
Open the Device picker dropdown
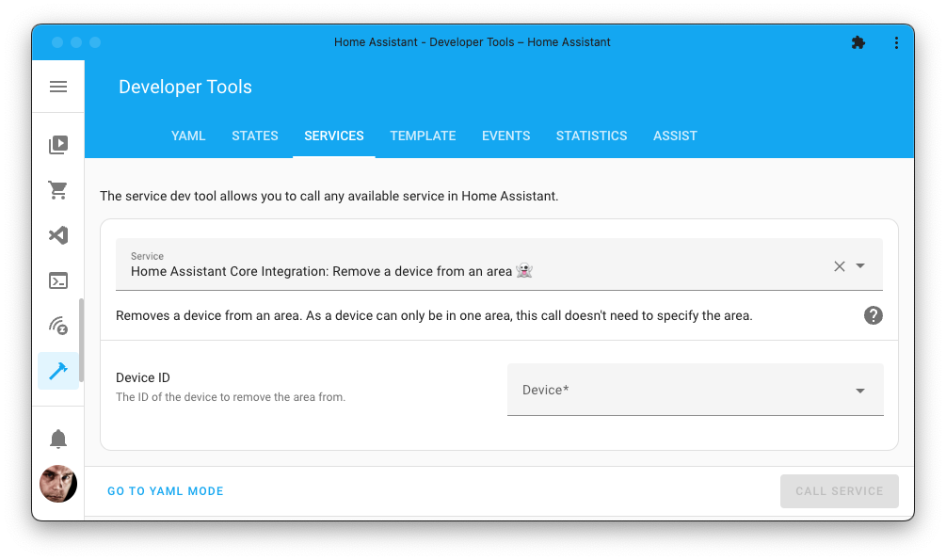tap(695, 389)
